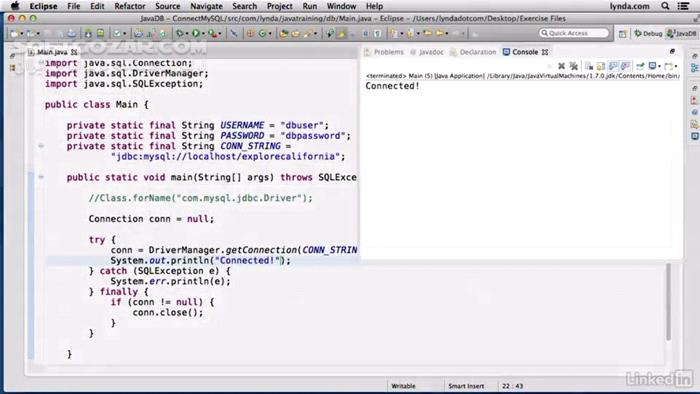Click the Previous Annotation toolbar icon
700x394 pixels.
410,33
